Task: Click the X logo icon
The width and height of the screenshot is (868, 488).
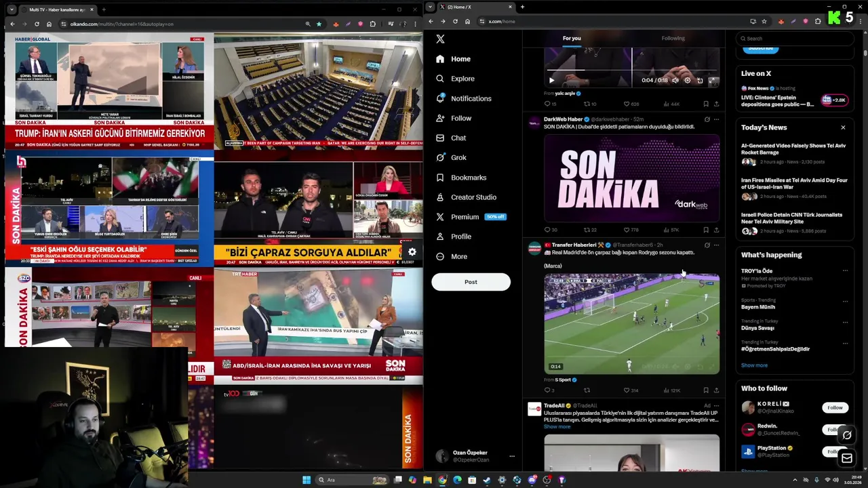Action: (x=440, y=39)
